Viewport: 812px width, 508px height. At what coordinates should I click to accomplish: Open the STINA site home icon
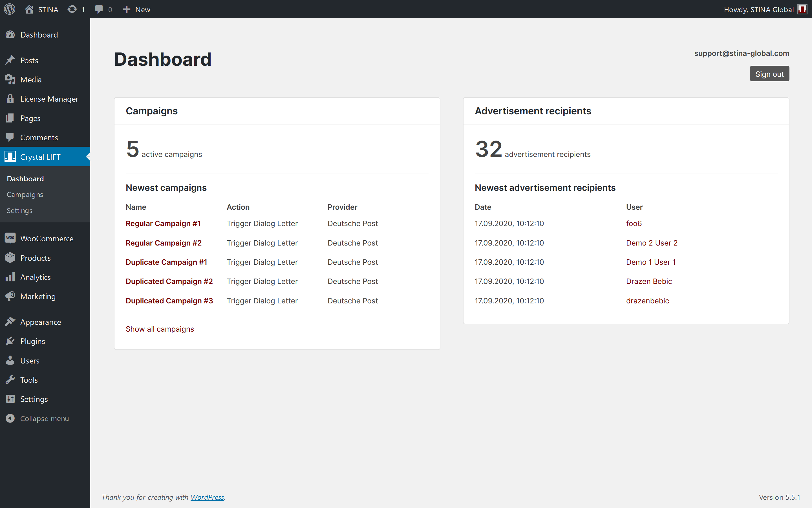pyautogui.click(x=29, y=9)
